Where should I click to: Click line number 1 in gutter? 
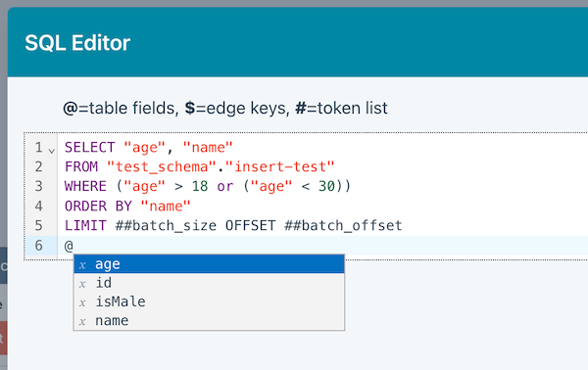coord(38,147)
